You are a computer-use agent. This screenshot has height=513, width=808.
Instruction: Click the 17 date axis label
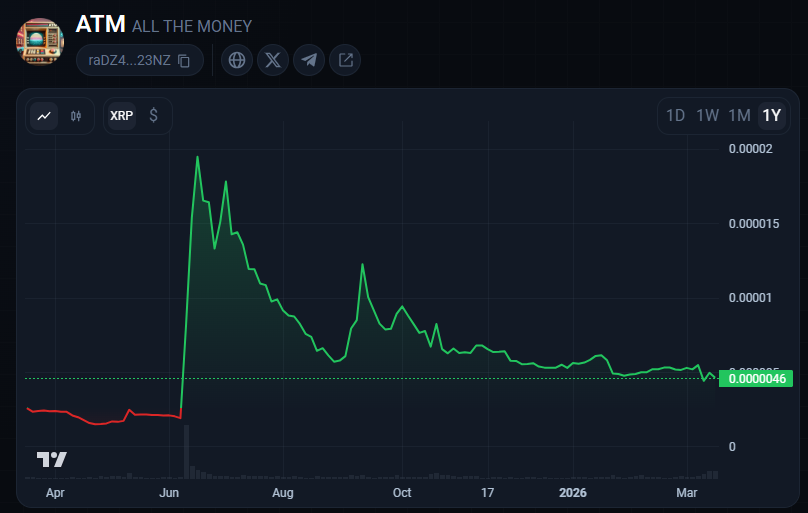[x=487, y=493]
